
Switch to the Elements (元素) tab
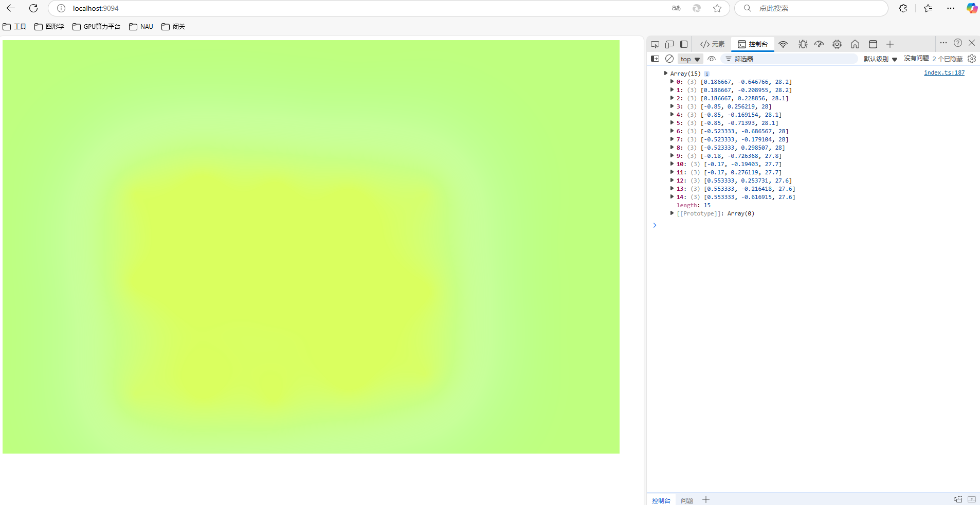tap(712, 44)
